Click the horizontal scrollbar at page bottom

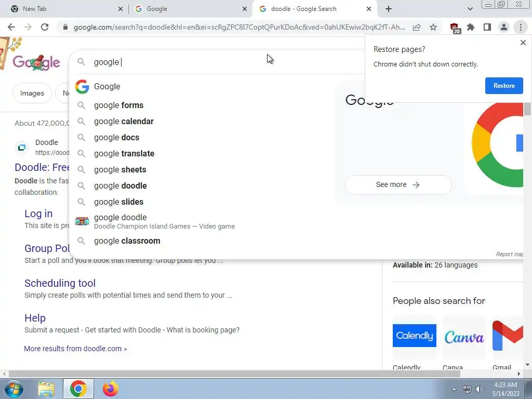click(234, 374)
